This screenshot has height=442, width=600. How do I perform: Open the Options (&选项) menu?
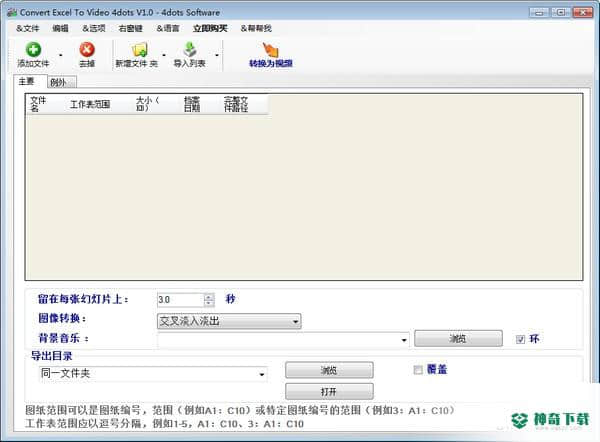tap(94, 28)
